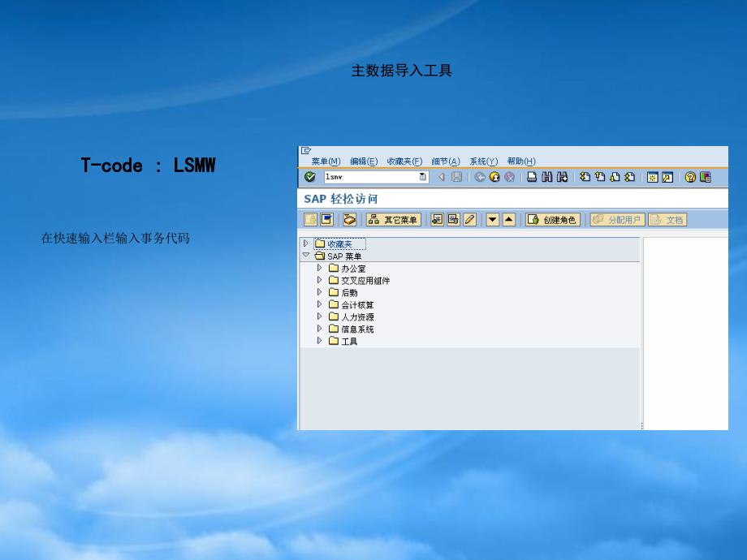
Task: Click the Find Next binoculars icon
Action: pos(562,177)
